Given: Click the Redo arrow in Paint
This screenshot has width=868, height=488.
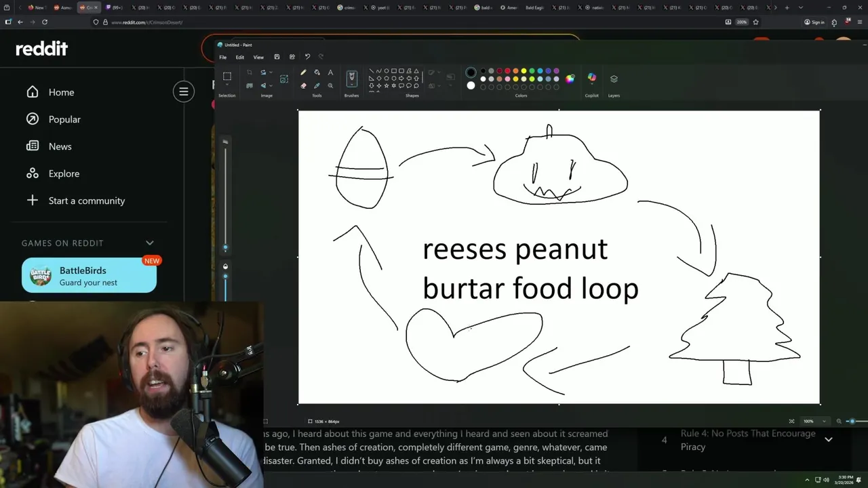Looking at the screenshot, I should coord(321,57).
